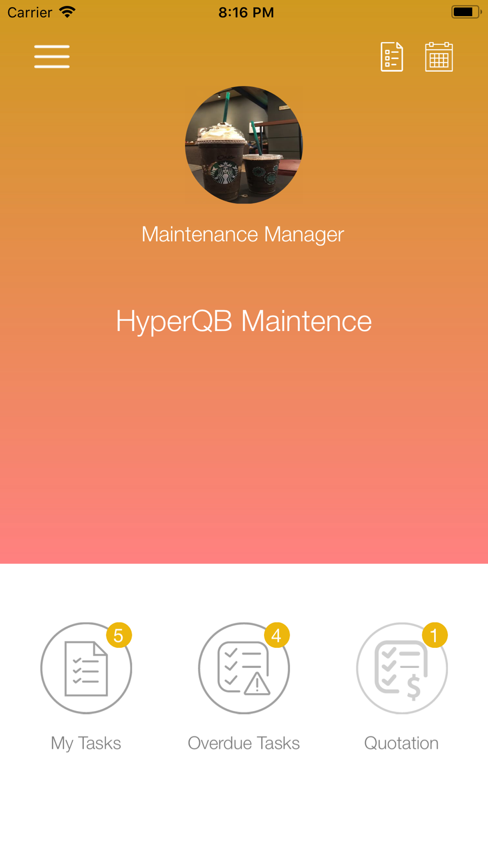Image resolution: width=488 pixels, height=868 pixels.
Task: Open the Quotation circle icon
Action: pos(402,668)
